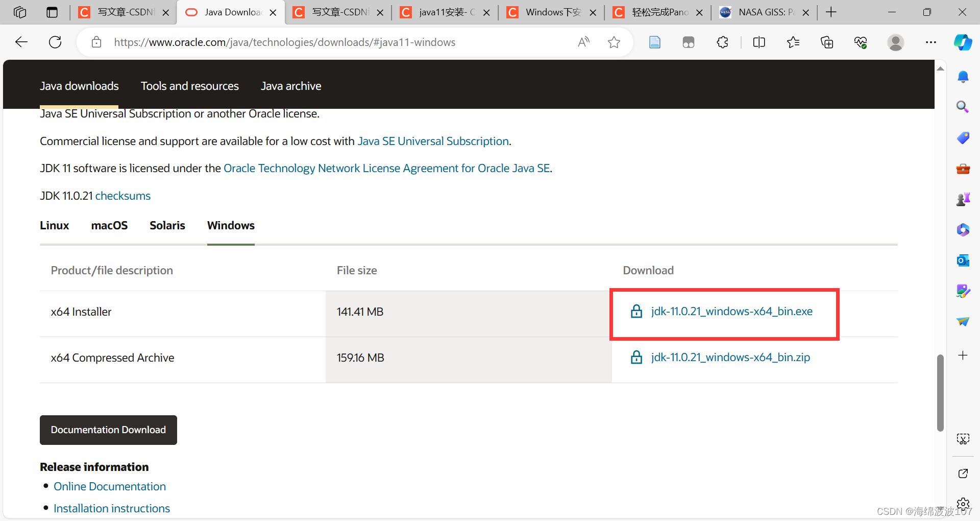Image resolution: width=980 pixels, height=521 pixels.
Task: Open sidebar paper plane Drop icon
Action: tap(963, 321)
